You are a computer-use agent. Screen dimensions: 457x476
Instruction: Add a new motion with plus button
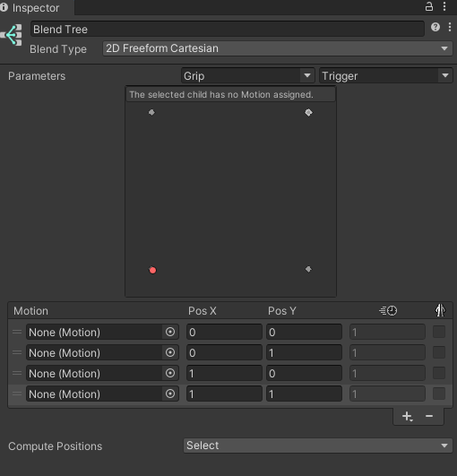click(x=407, y=416)
